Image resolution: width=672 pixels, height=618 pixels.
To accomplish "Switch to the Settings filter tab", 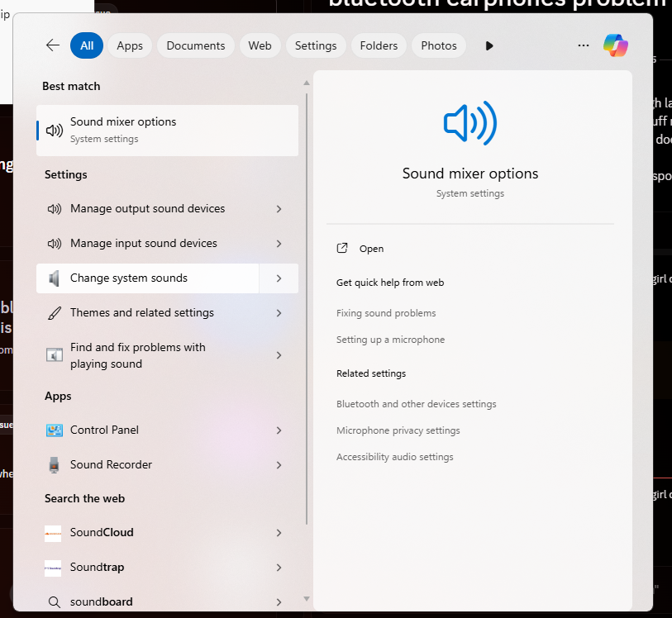I will tap(316, 45).
